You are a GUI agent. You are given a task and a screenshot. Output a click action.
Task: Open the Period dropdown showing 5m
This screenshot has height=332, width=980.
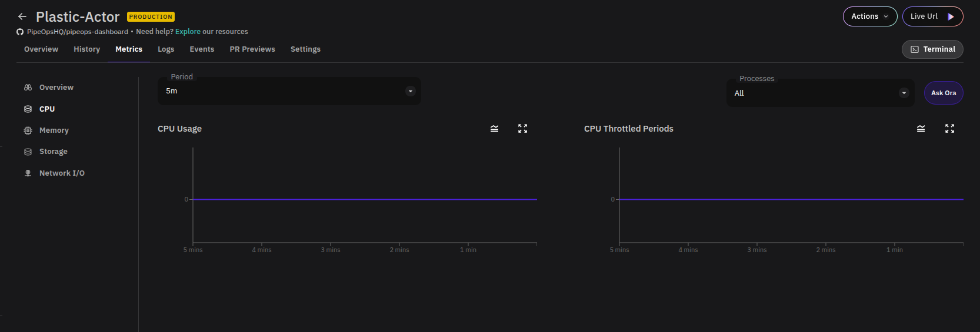(289, 91)
